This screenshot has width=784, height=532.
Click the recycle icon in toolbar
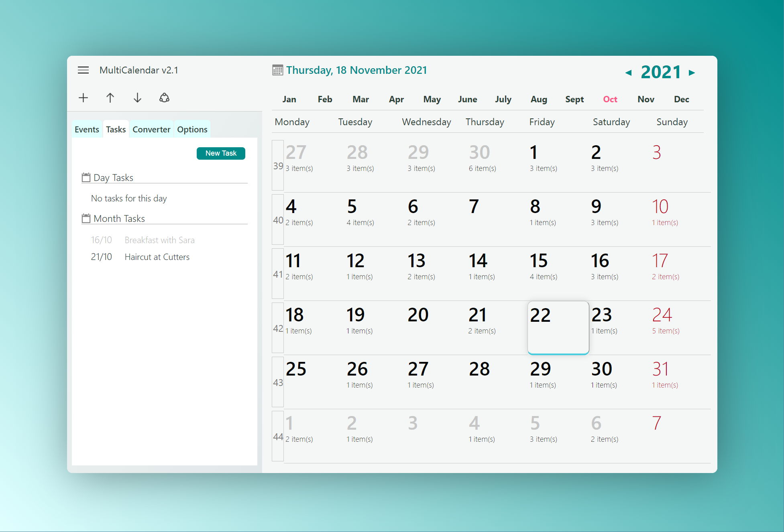point(164,97)
